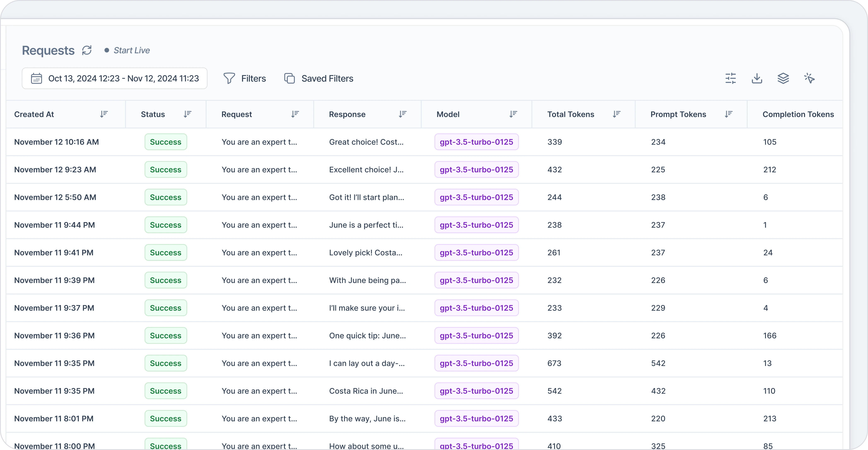Viewport: 868px width, 450px height.
Task: Open the Filters panel
Action: click(x=245, y=78)
